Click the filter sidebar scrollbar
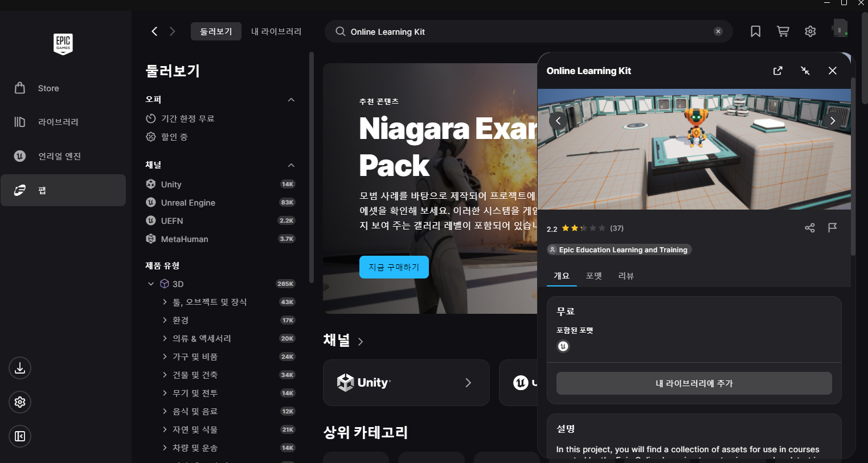Image resolution: width=868 pixels, height=463 pixels. coord(312,167)
